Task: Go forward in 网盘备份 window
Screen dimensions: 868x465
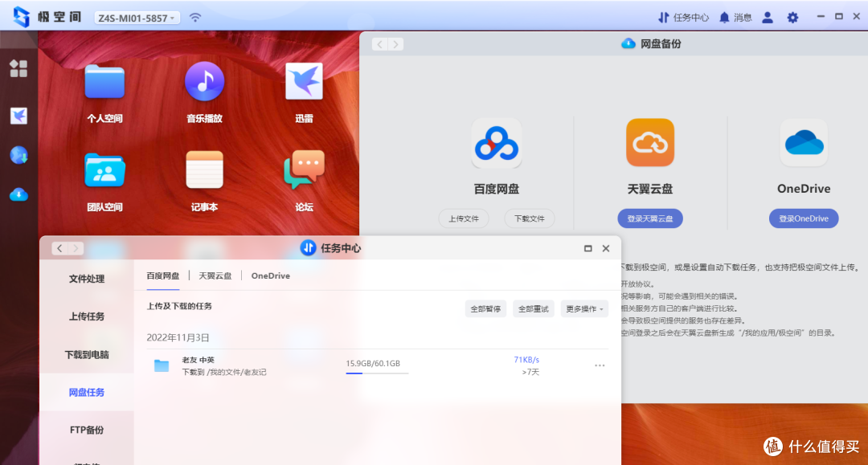Action: pos(395,44)
